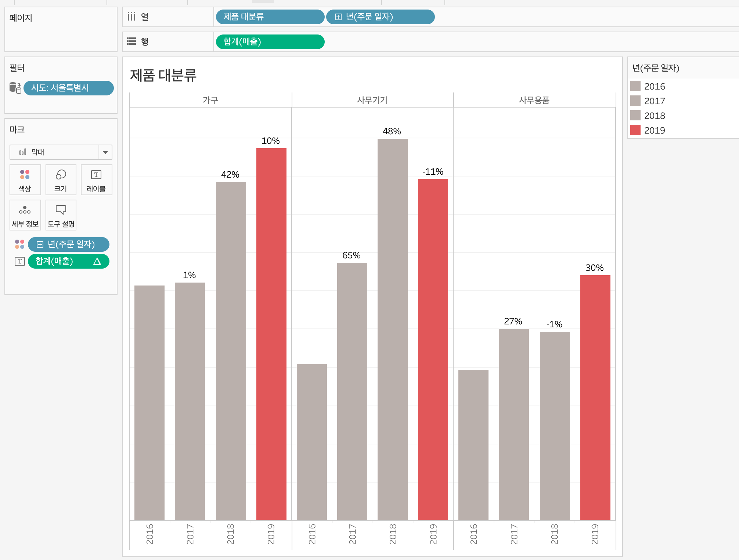
Task: Expand 년(주문 일자) pill in marks card
Action: (x=40, y=244)
